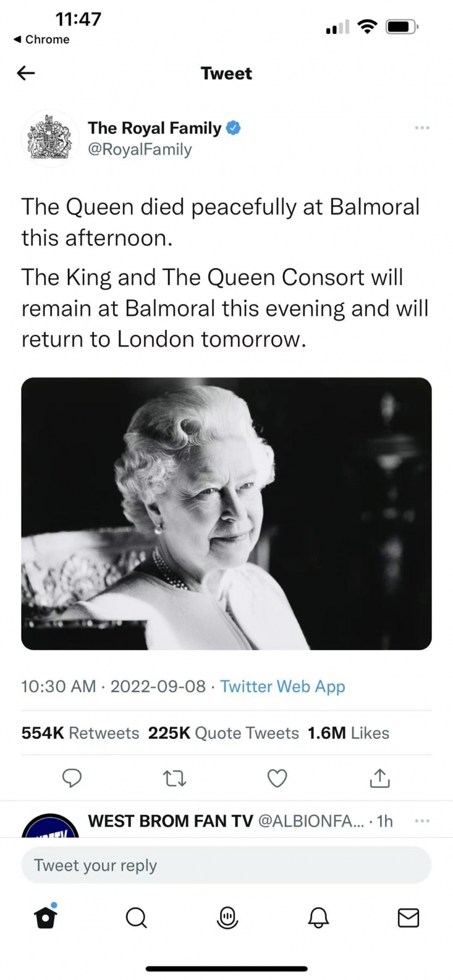Return to Chrome via status bar link
Viewport: 453px width, 980px height.
41,40
